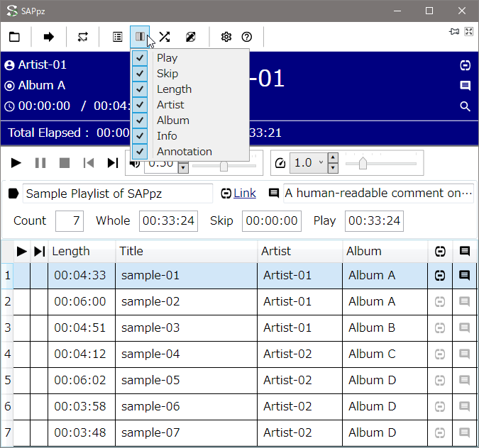Sort by the Artist column header

tap(299, 252)
